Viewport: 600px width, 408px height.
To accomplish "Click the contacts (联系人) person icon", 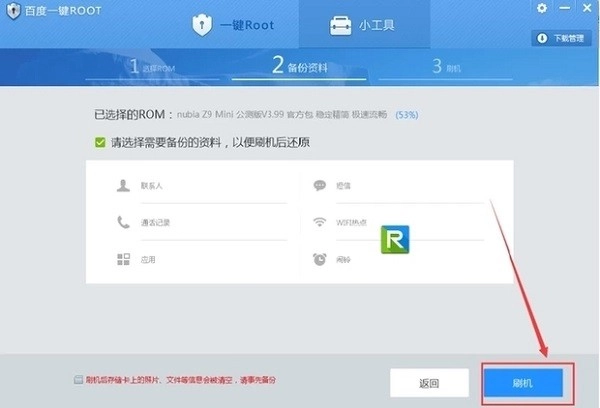I will coord(123,185).
